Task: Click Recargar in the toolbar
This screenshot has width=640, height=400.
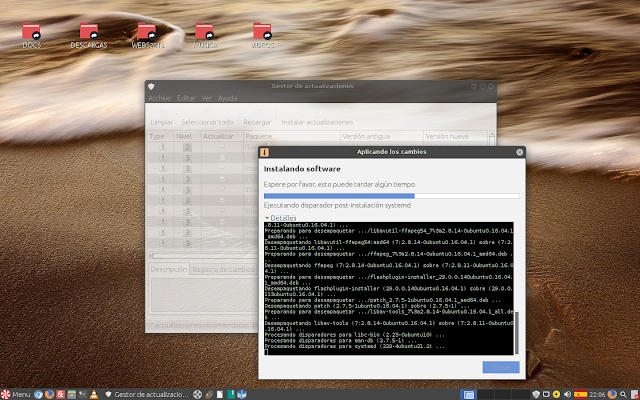Action: tap(257, 117)
